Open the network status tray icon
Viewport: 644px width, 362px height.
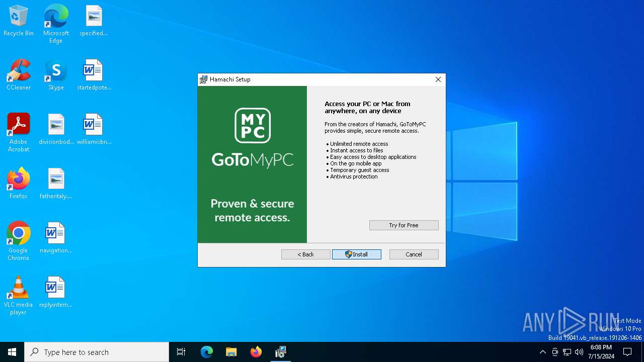[x=567, y=352]
